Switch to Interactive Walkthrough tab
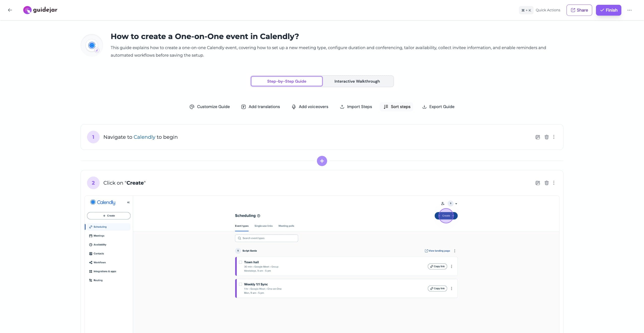This screenshot has width=644, height=333. (357, 81)
